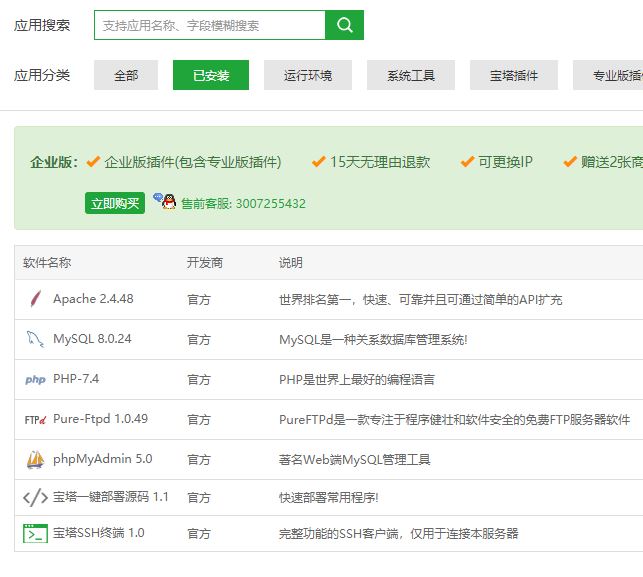Click the green search magnifier button
This screenshot has height=577, width=643.
coord(344,25)
